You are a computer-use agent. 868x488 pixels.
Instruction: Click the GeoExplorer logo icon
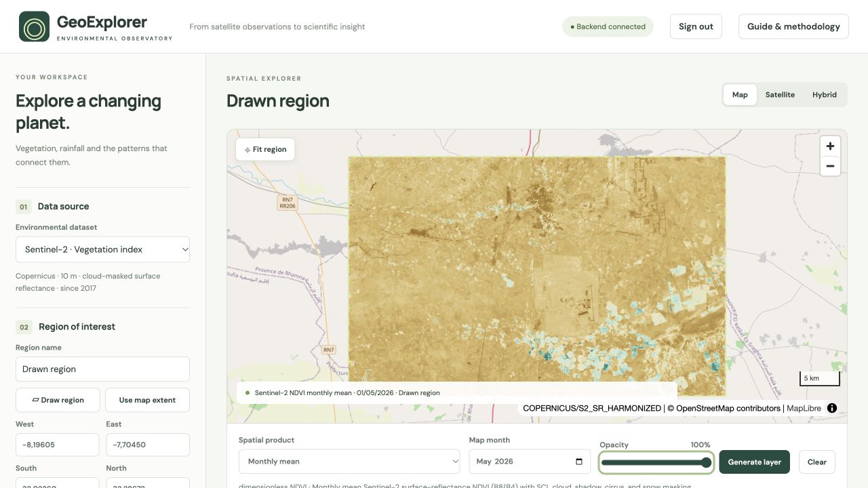(x=34, y=26)
